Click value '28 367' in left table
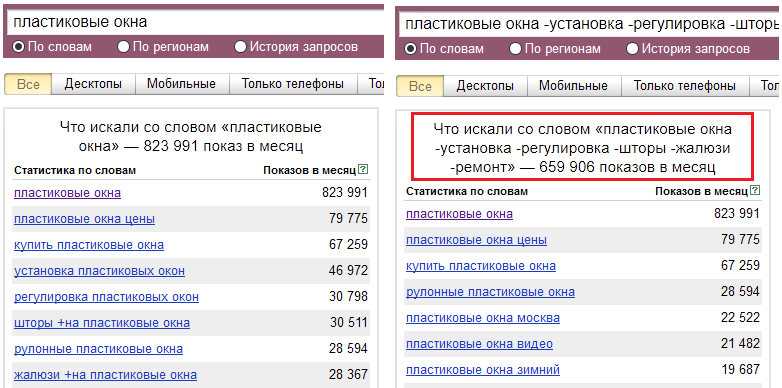The image size is (782, 388). pos(348,375)
